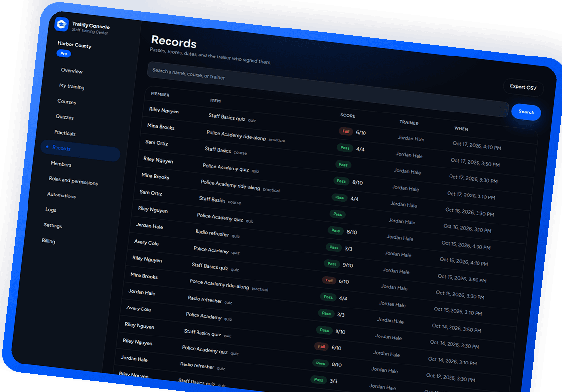Screen dimensions: 562x392
Task: Click the Records page heading
Action: 174,42
